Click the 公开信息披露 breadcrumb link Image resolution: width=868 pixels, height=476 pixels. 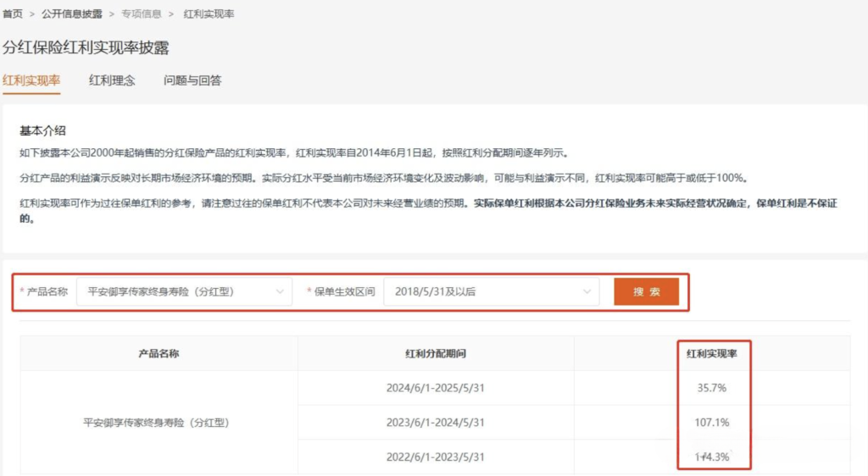click(72, 14)
